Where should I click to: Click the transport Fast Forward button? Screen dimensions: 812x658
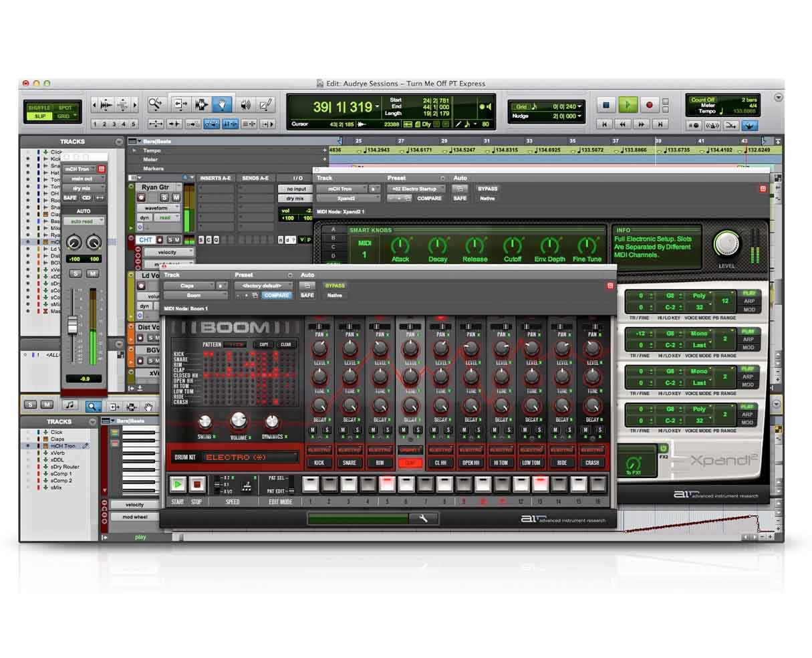coord(642,124)
